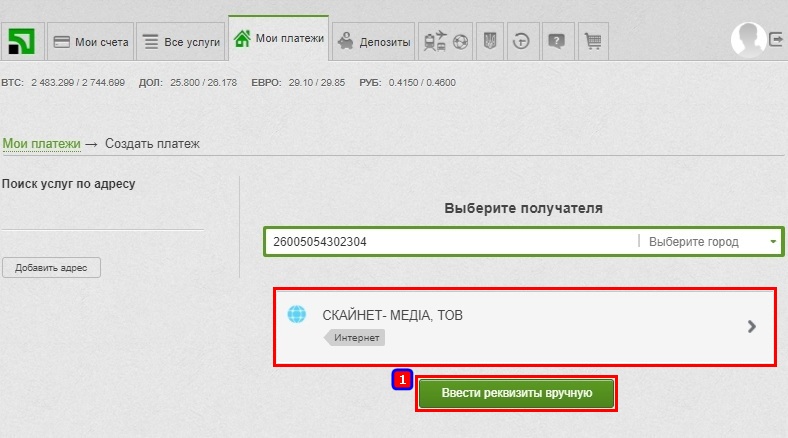Click the ДОЛ exchange rate 25.800 / 26.178
Image resolution: width=788 pixels, height=438 pixels.
pos(188,82)
